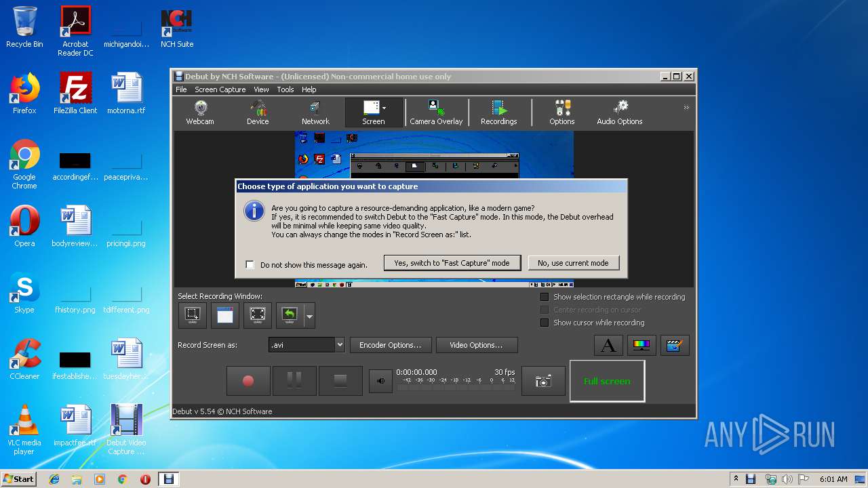
Task: Open Video Options
Action: (x=476, y=345)
